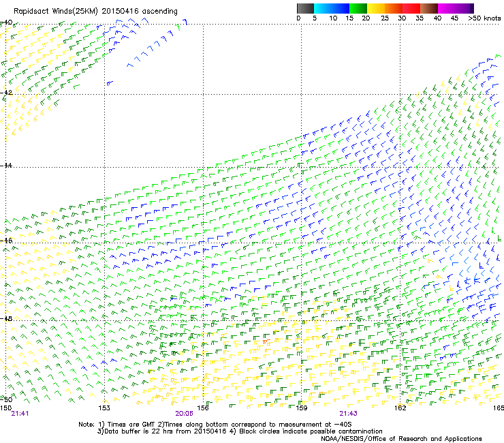
Task: Click the brown 35-40 knots legend segment
Action: tap(429, 8)
